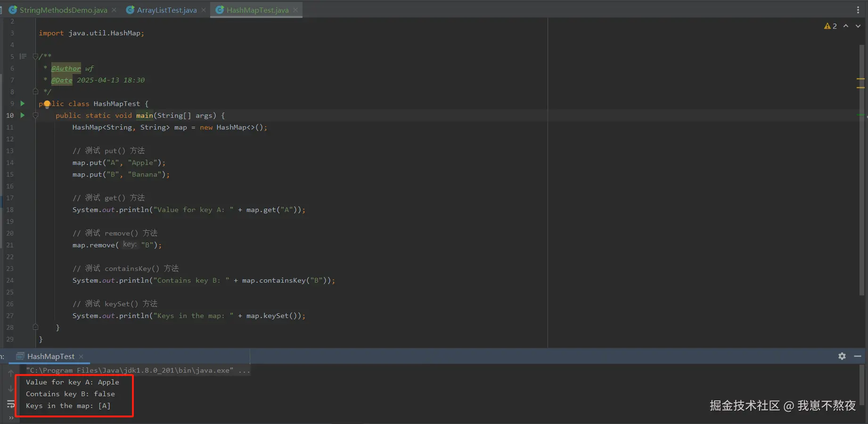Open the warnings indicator showing 2 problems
This screenshot has height=424, width=868.
pos(830,26)
